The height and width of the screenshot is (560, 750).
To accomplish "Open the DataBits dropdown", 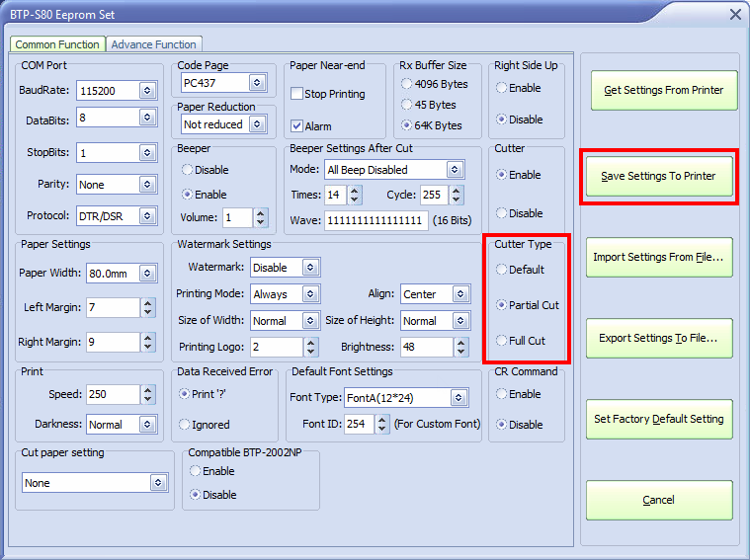I will (147, 118).
